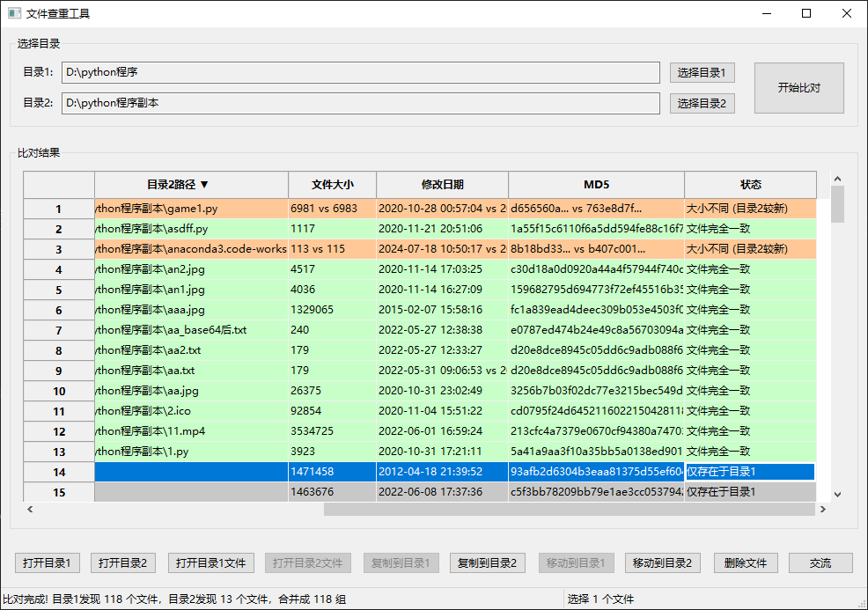Open directory 2 via 打开目录2

[122, 562]
